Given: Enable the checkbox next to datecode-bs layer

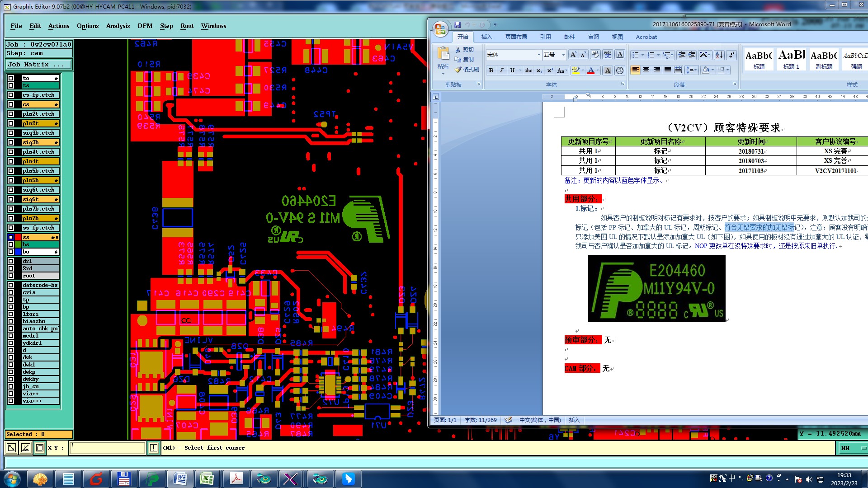Looking at the screenshot, I should [x=11, y=285].
